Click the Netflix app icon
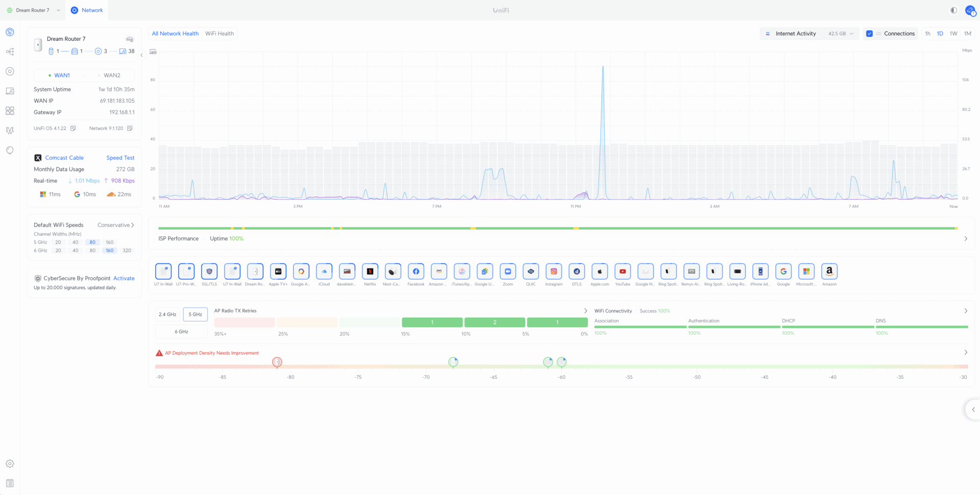This screenshot has height=495, width=980. (370, 271)
